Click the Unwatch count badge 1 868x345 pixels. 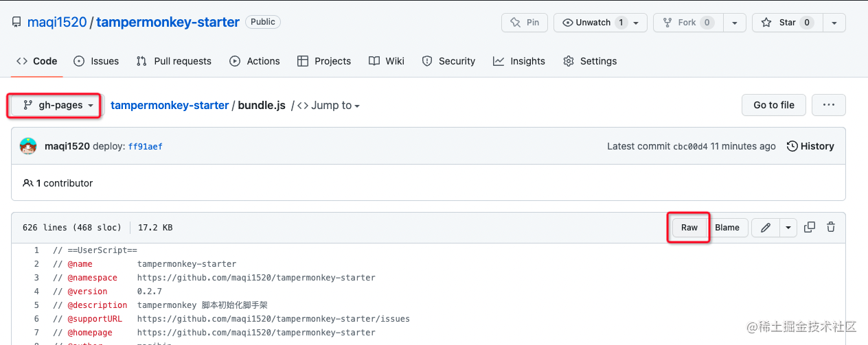(x=621, y=23)
